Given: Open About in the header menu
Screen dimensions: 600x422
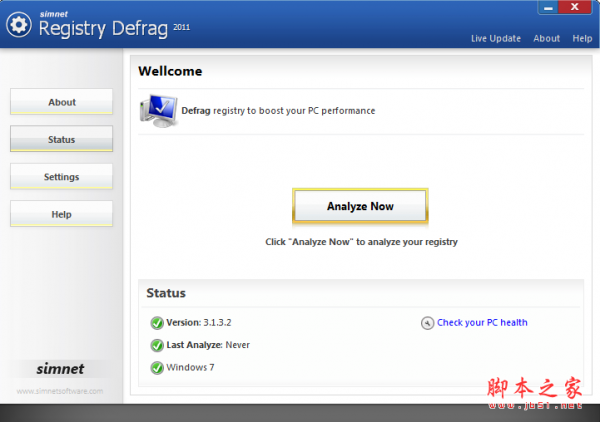Looking at the screenshot, I should tap(546, 38).
